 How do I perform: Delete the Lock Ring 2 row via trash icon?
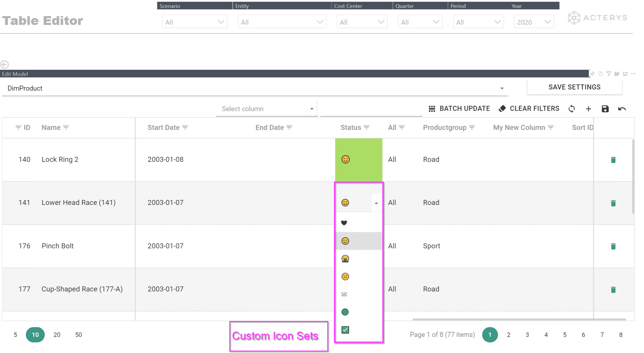(x=613, y=160)
